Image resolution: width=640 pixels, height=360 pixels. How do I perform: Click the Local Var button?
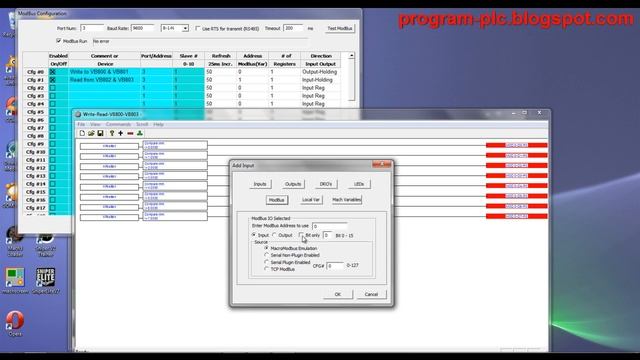(x=311, y=200)
